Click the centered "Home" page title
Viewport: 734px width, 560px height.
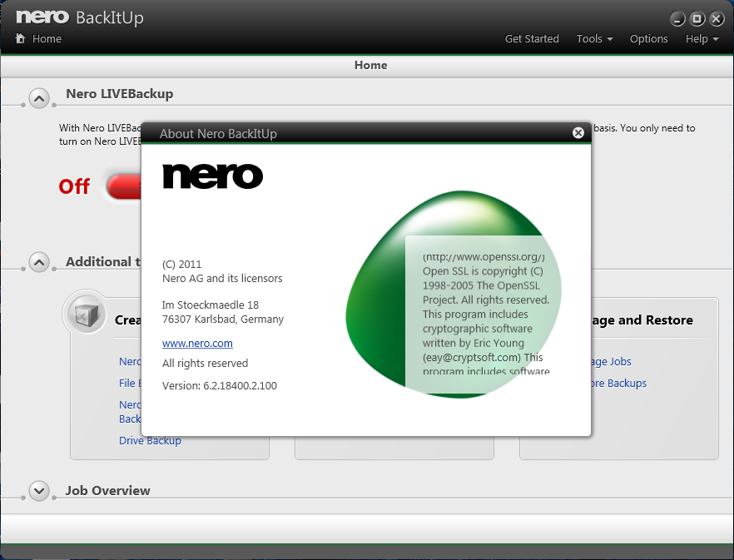click(x=371, y=65)
